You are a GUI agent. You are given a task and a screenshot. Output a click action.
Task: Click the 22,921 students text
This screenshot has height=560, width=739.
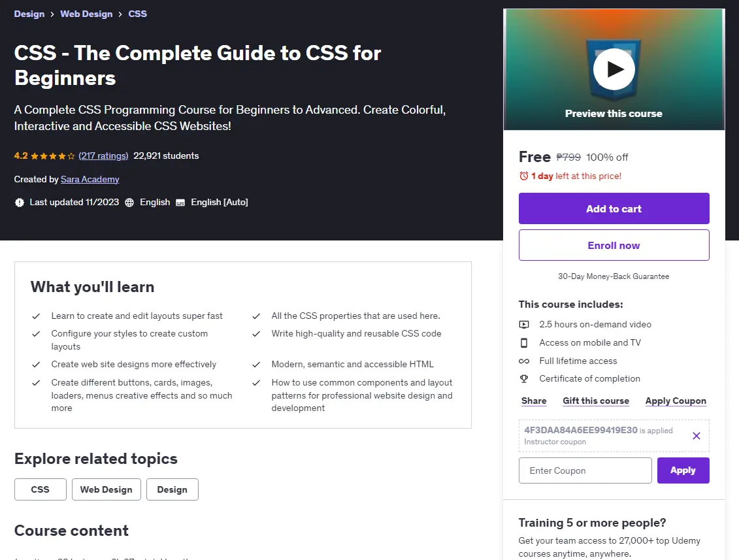coord(166,156)
